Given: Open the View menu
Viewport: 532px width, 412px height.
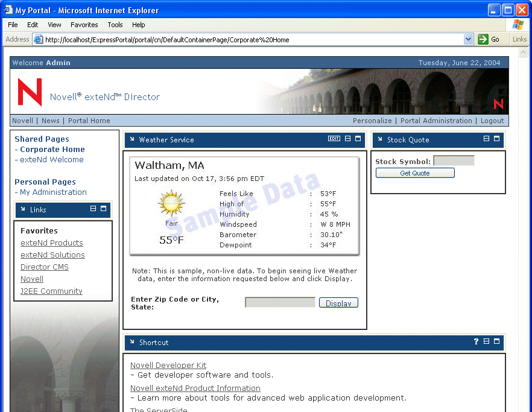Looking at the screenshot, I should coord(54,25).
